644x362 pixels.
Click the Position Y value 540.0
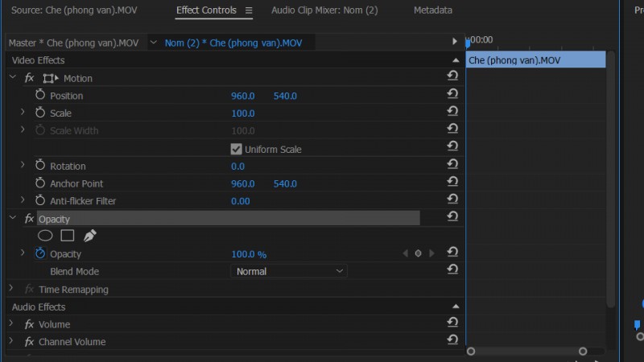tap(285, 96)
